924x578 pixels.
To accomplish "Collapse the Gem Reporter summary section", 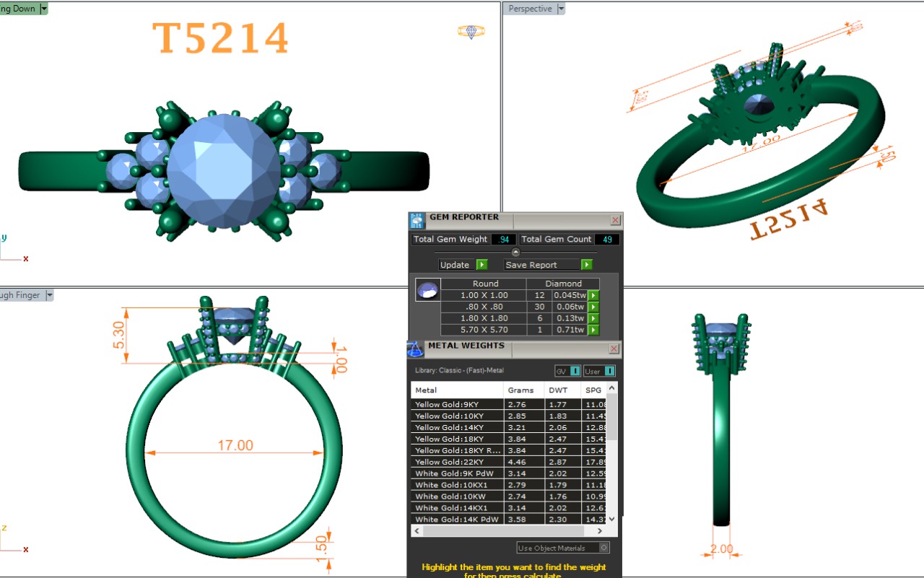I will tap(515, 252).
